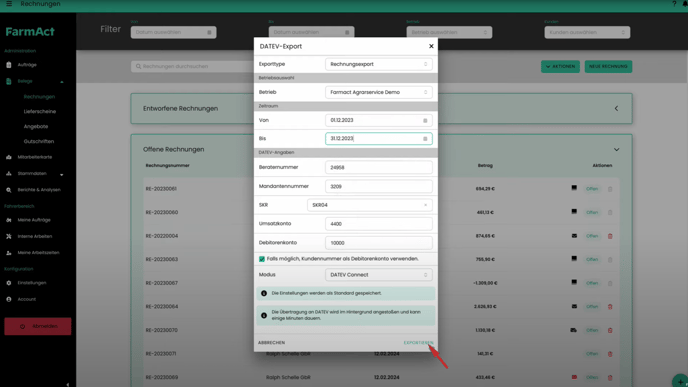688x387 pixels.
Task: Click the Abbrechen button
Action: tap(272, 343)
